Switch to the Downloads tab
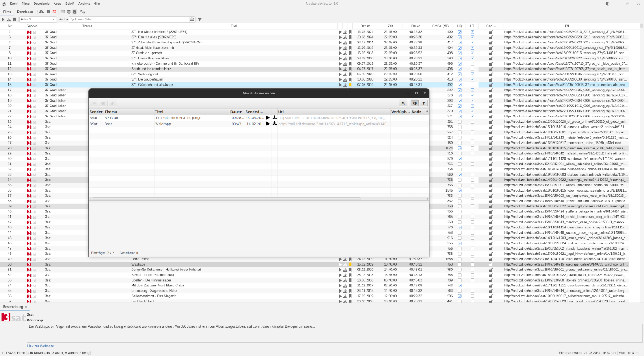The image size is (644, 356). [x=25, y=12]
